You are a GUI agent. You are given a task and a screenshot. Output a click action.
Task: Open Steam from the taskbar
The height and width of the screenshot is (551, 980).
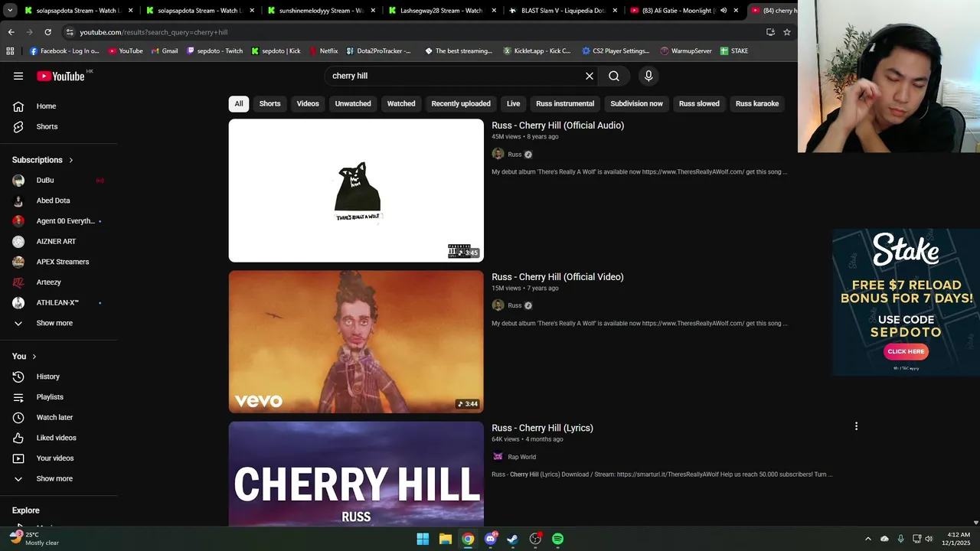point(513,539)
